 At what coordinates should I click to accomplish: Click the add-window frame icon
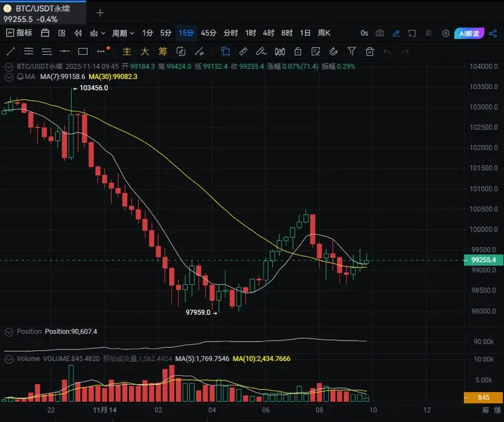(x=411, y=33)
